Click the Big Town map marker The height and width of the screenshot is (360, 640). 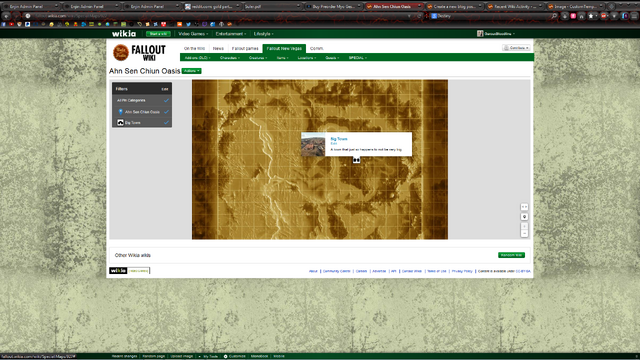(356, 160)
